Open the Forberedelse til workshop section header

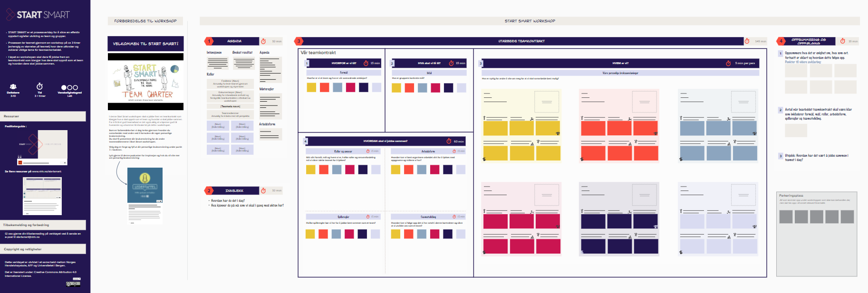145,21
